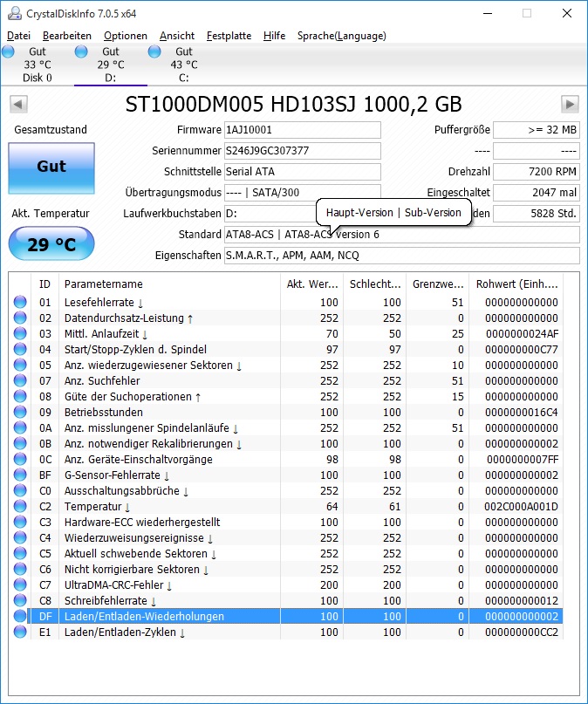Switch to C: drive tab at 43 °C
Screen dimensions: 588x704
[x=183, y=65]
